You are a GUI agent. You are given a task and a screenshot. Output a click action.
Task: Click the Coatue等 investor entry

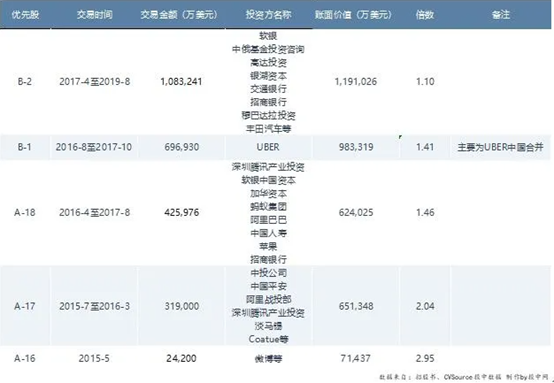pos(268,339)
